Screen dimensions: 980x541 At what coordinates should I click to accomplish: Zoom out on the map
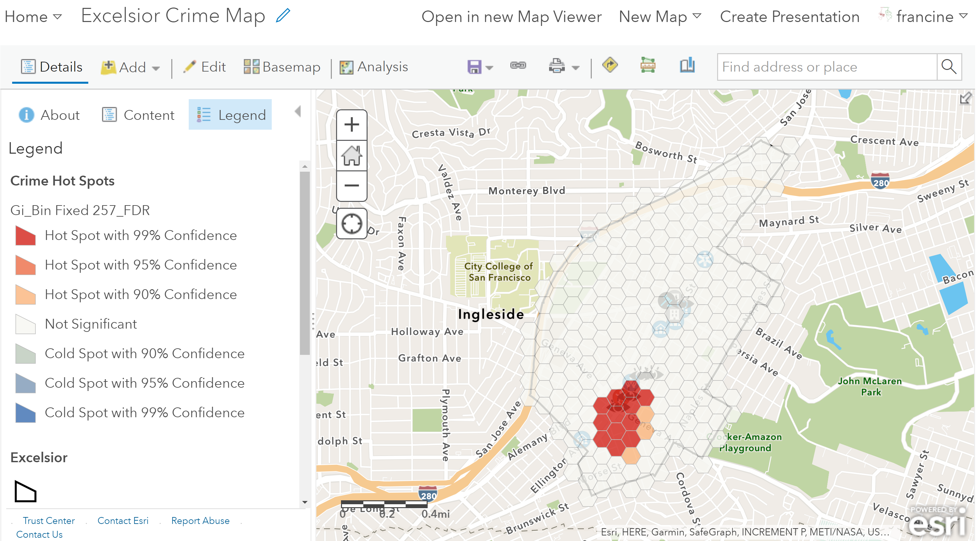pyautogui.click(x=352, y=186)
